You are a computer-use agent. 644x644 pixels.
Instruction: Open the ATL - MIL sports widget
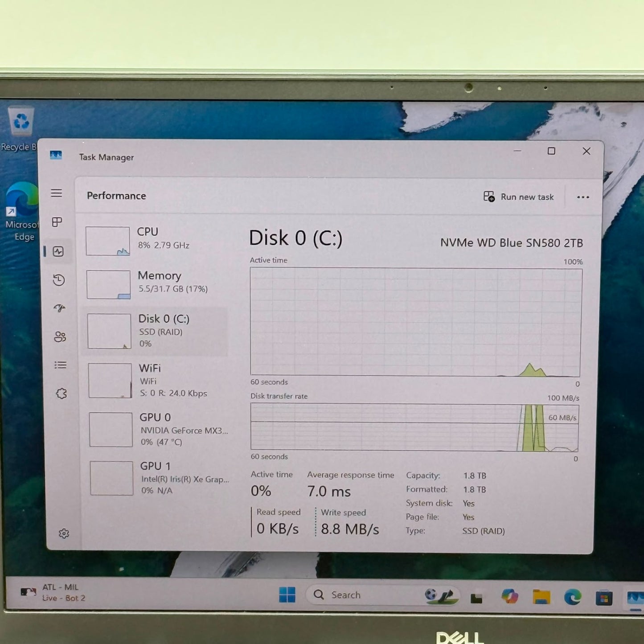pyautogui.click(x=53, y=593)
